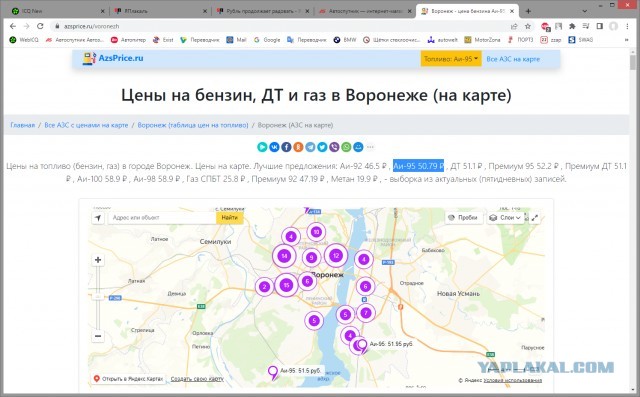The height and width of the screenshot is (397, 640).
Task: Open Воронеж (таблица цен на топливо) breadcrumb
Action: coord(193,125)
